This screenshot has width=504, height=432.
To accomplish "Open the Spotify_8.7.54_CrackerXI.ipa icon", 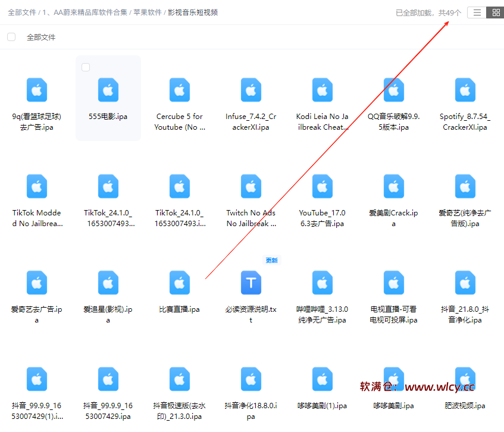I will tap(465, 90).
